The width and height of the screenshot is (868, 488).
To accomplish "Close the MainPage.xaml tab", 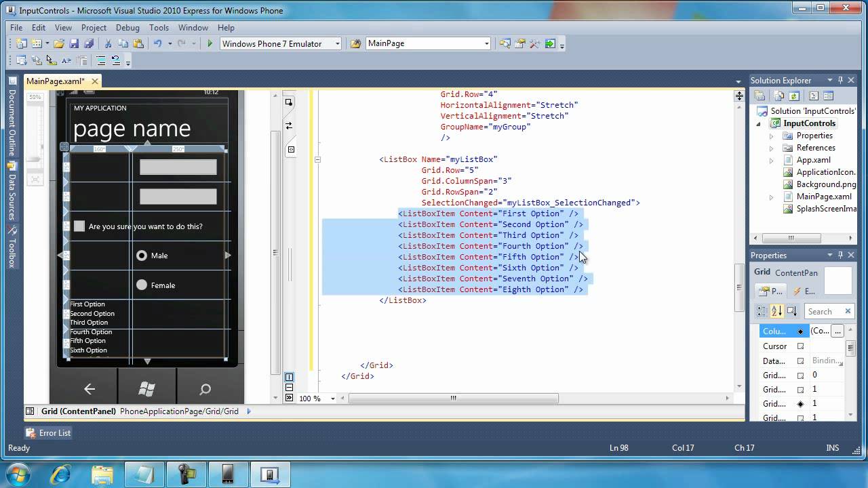I will click(x=95, y=81).
